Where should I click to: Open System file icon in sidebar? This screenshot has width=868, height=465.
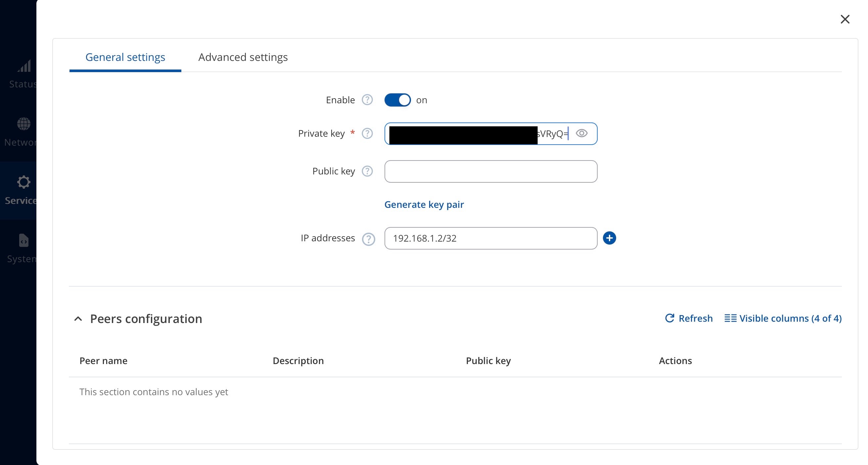click(x=23, y=241)
